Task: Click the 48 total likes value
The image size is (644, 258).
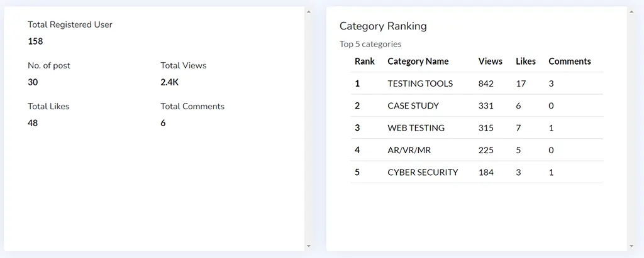Action: tap(33, 123)
